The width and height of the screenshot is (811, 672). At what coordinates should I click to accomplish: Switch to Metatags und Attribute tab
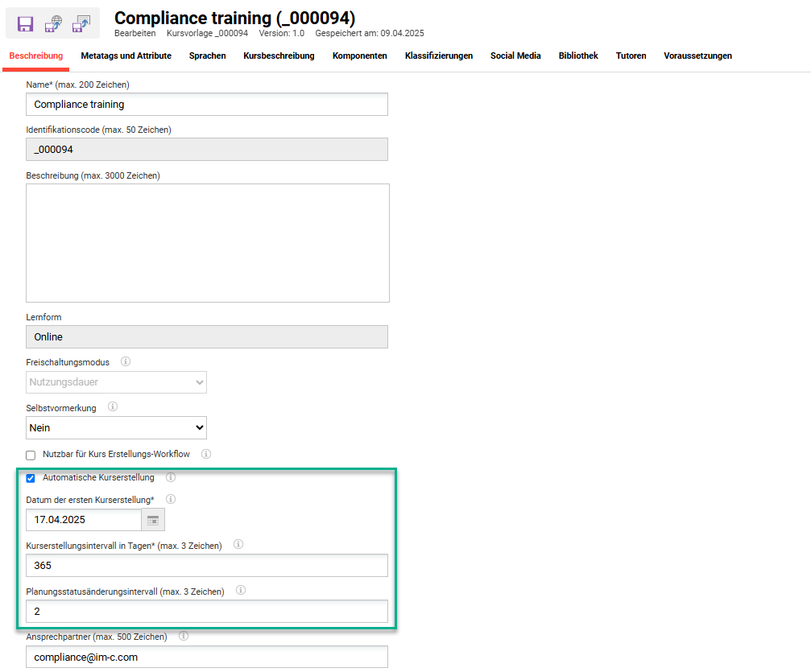(126, 56)
